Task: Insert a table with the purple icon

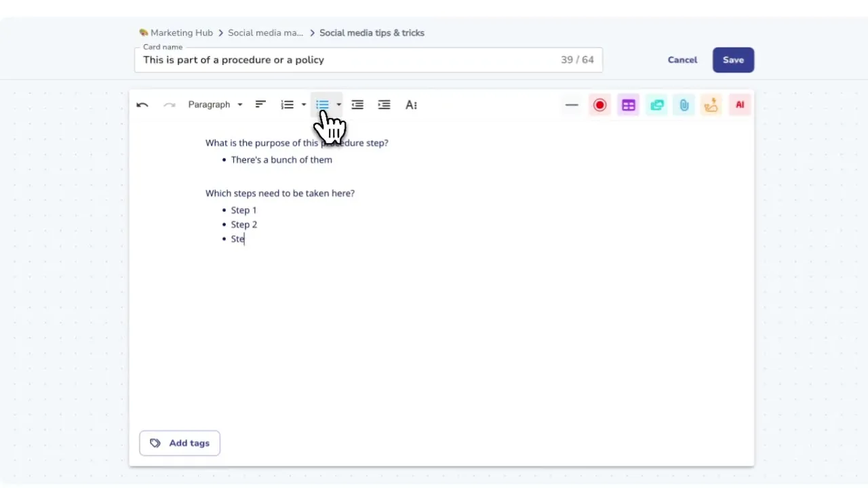Action: click(x=629, y=105)
